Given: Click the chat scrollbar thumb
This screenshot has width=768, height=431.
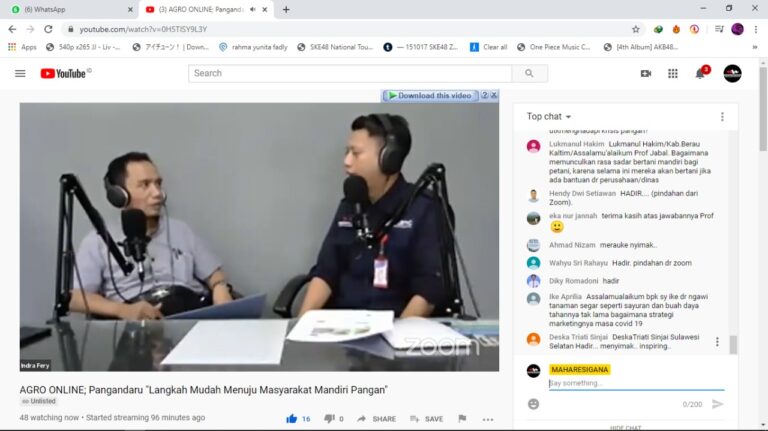Looking at the screenshot, I should 733,344.
